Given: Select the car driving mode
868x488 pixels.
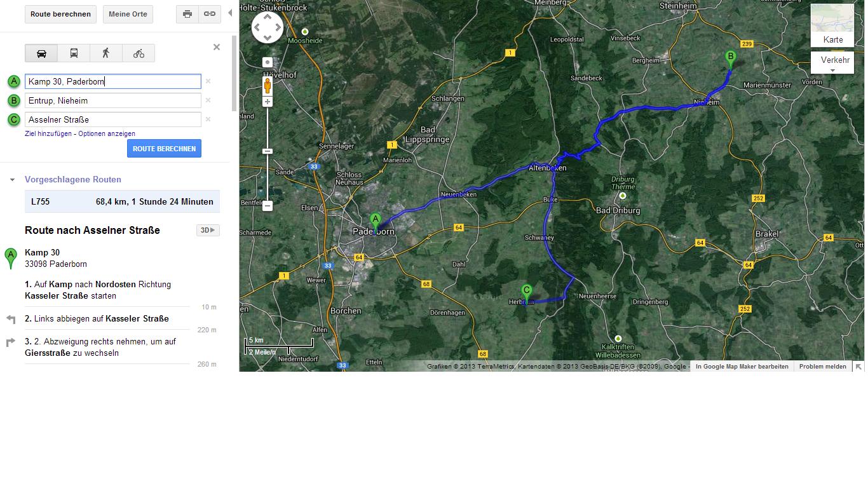Looking at the screenshot, I should (x=41, y=53).
